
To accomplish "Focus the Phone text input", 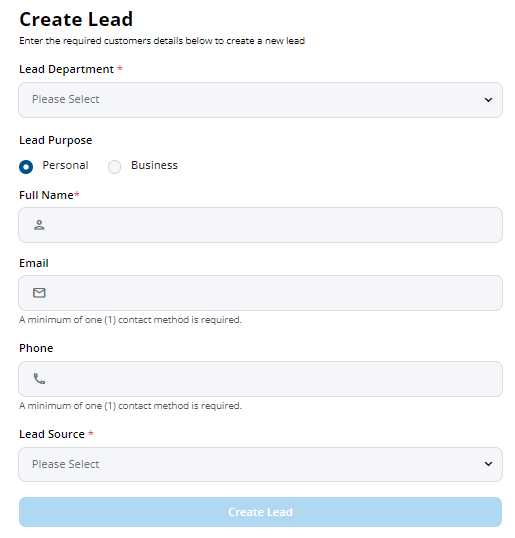I will click(260, 379).
